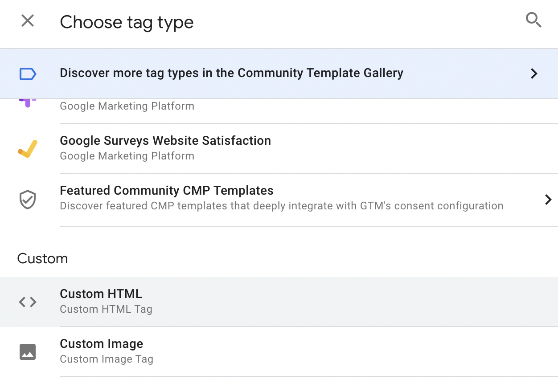Click the Custom Image picture icon

tap(28, 352)
